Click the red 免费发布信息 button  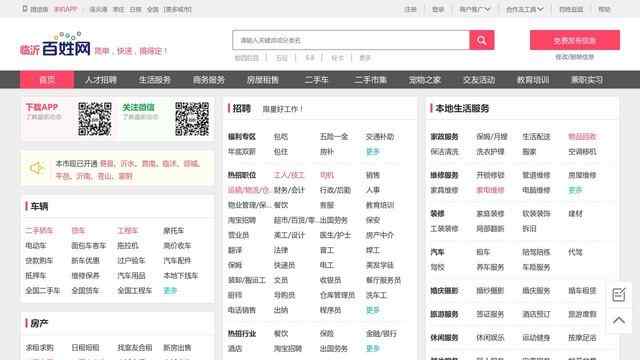tap(575, 40)
